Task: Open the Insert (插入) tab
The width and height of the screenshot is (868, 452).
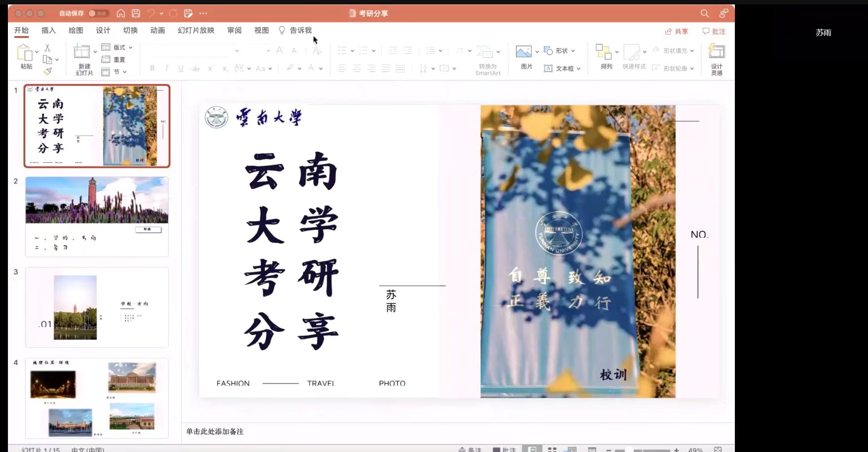Action: point(48,30)
